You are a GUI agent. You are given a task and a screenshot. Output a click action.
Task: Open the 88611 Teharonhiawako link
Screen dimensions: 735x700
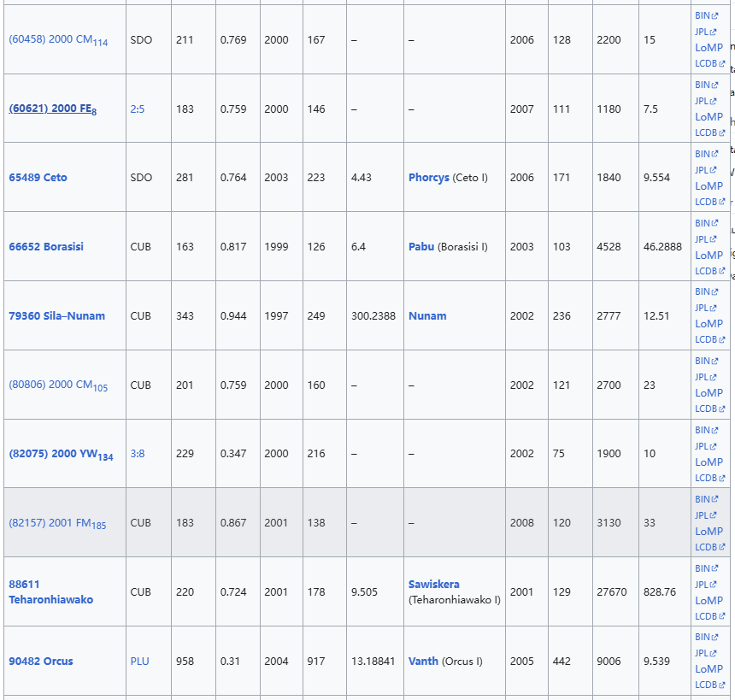(50, 592)
